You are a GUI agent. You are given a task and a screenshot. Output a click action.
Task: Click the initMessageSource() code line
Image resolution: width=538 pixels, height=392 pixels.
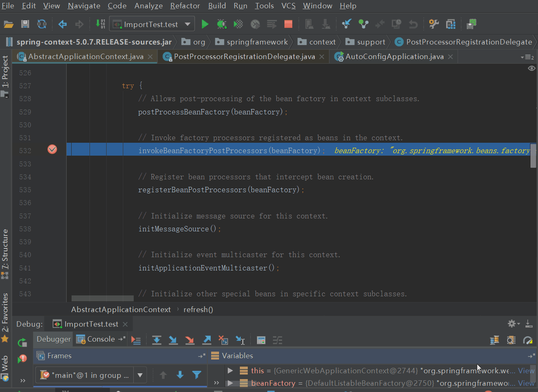tap(179, 229)
